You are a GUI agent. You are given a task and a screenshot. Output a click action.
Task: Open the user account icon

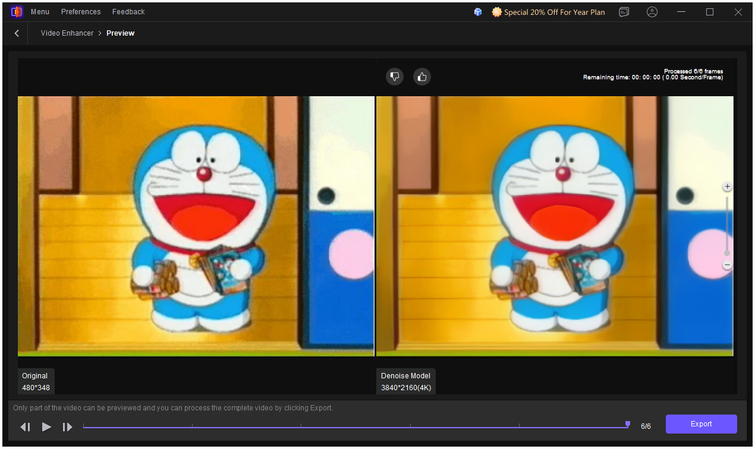click(x=652, y=12)
